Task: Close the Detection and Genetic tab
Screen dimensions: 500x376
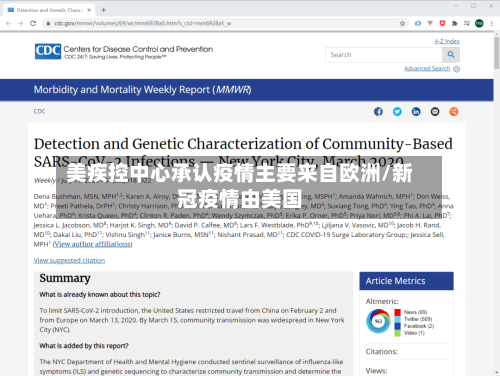Action: tap(89, 10)
